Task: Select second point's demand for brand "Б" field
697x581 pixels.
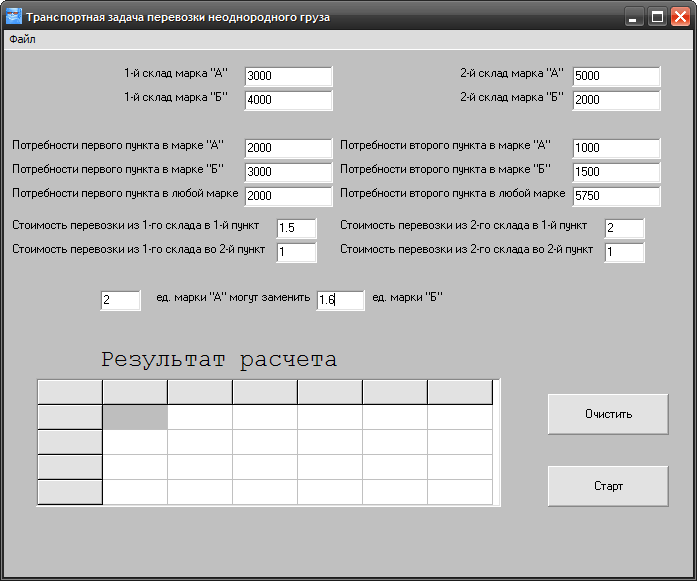Action: [x=616, y=172]
